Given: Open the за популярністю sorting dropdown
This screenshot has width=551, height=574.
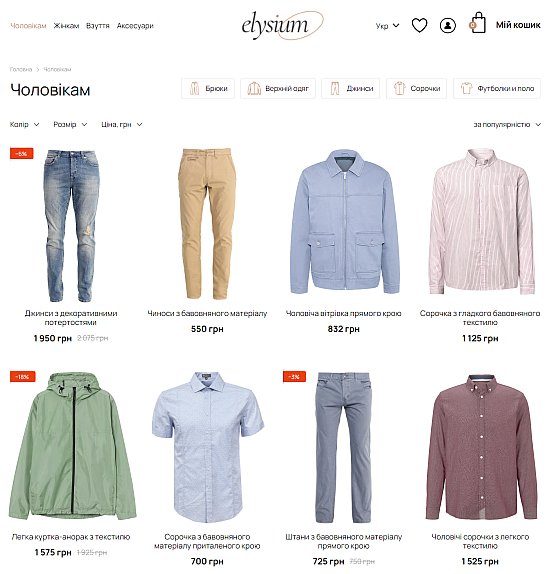Looking at the screenshot, I should [507, 124].
